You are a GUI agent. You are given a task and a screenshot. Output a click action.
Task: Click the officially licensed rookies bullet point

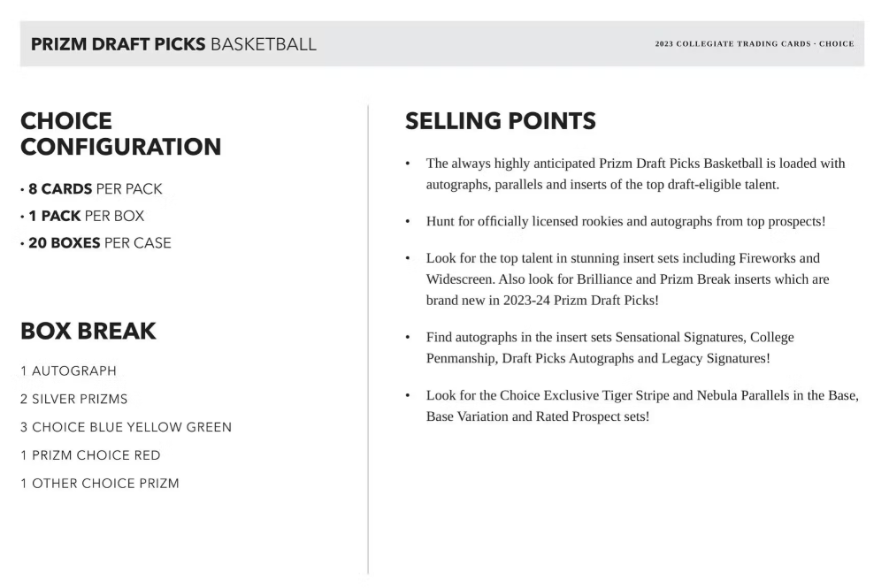[625, 222]
